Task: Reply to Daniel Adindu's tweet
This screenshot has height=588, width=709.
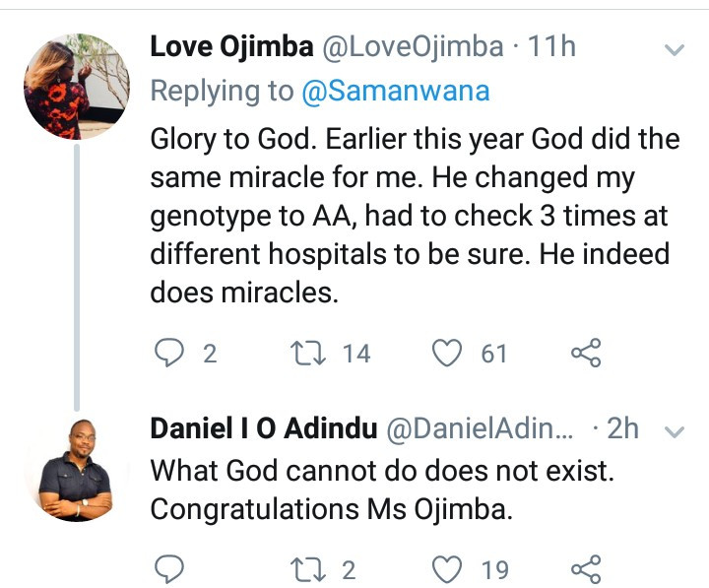Action: 172,568
